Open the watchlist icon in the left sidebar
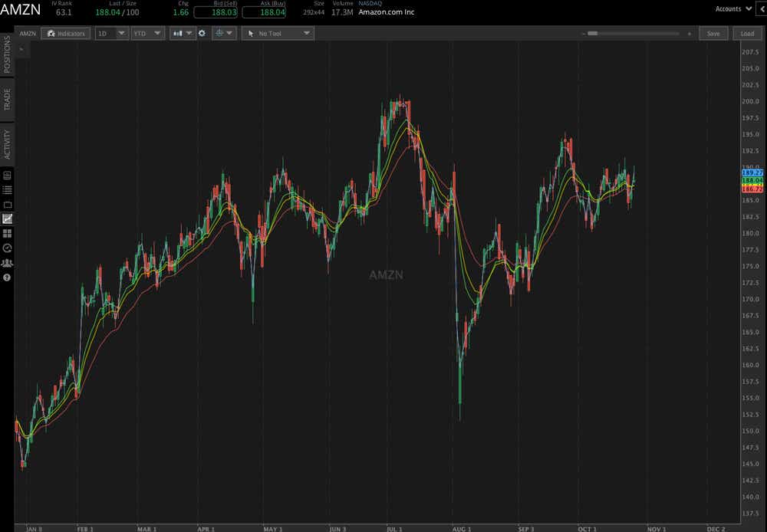 point(6,190)
